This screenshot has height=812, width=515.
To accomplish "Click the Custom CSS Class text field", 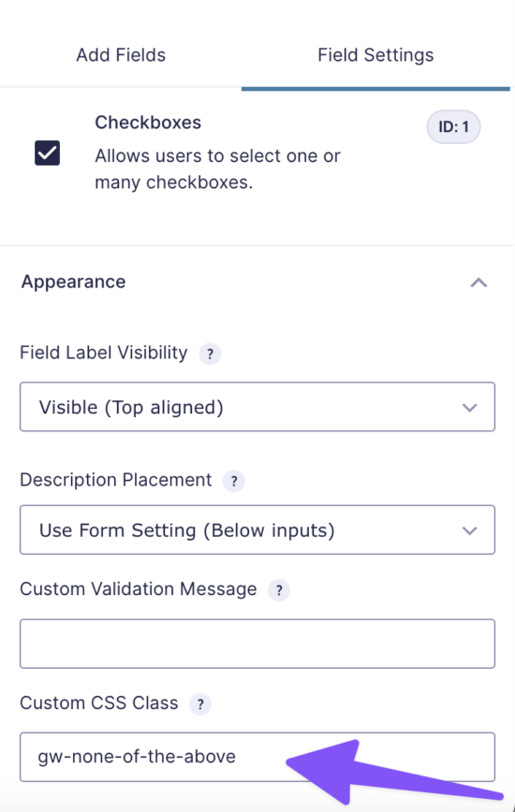I will tap(257, 757).
